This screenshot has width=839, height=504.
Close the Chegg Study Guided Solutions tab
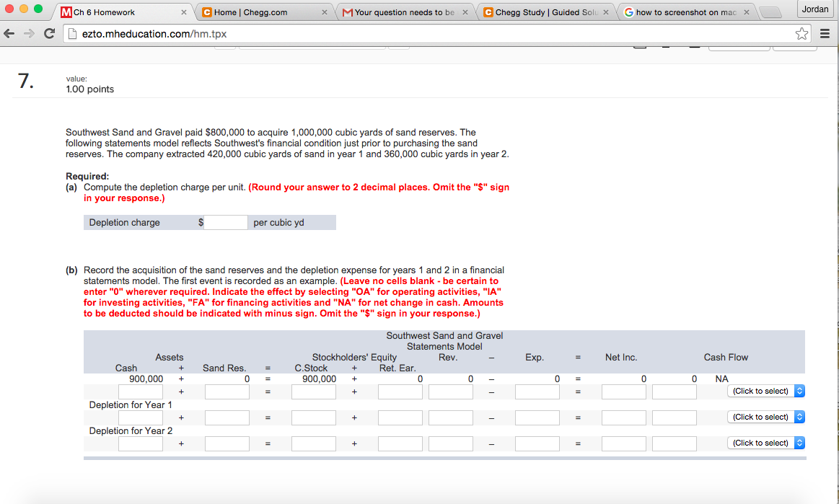(x=606, y=12)
